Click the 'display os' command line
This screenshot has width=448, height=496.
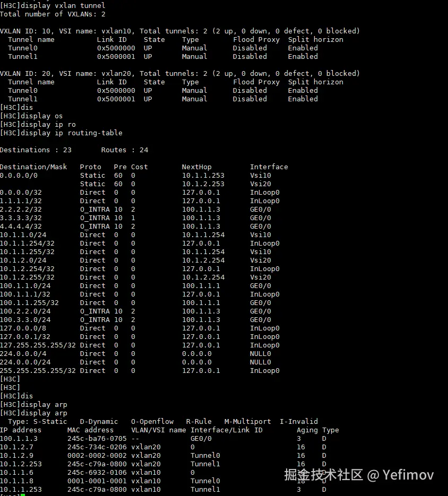31,116
